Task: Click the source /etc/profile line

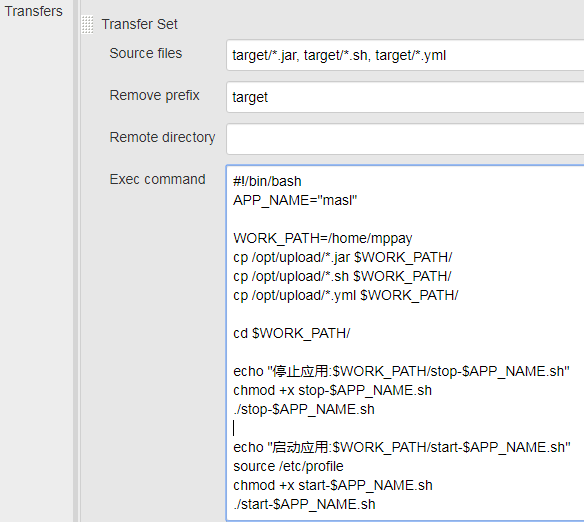Action: [288, 466]
